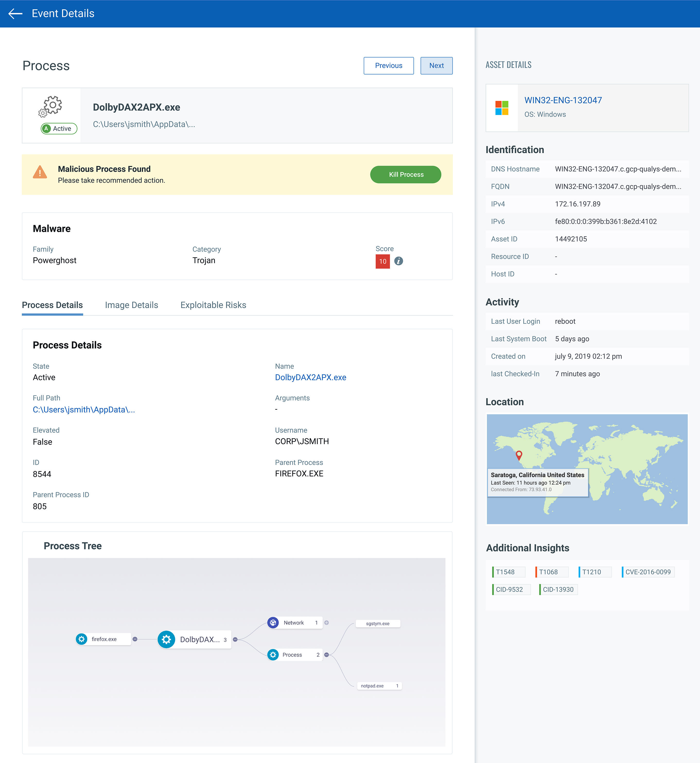This screenshot has height=763, width=700.
Task: Open the Exploitable Risks tab
Action: pos(213,305)
